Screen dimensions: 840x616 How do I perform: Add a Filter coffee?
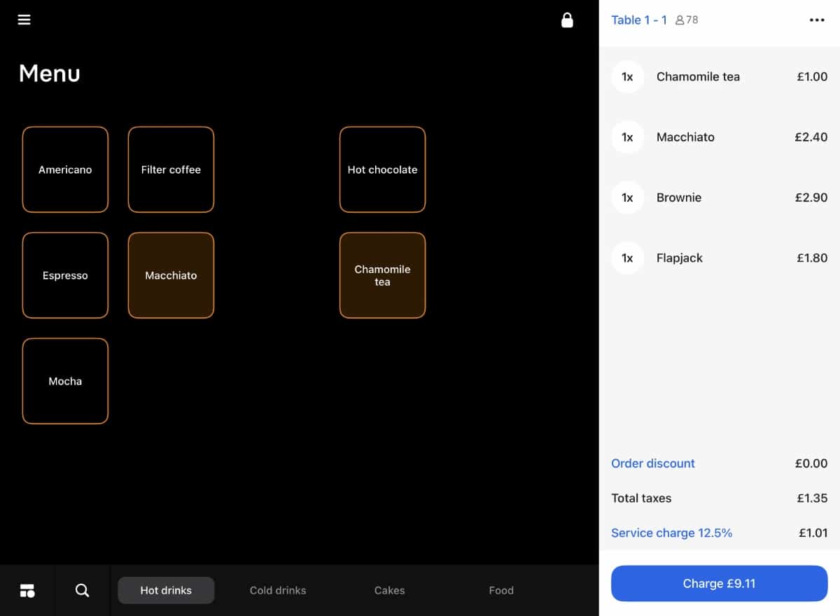(171, 169)
